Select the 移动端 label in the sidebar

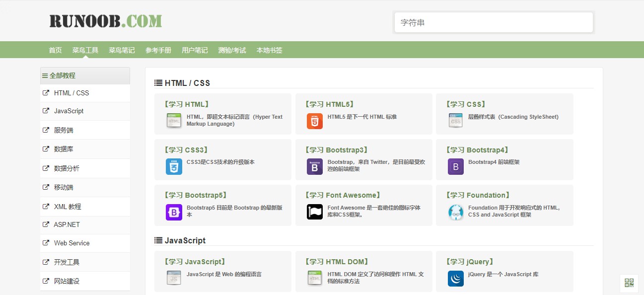tap(64, 187)
